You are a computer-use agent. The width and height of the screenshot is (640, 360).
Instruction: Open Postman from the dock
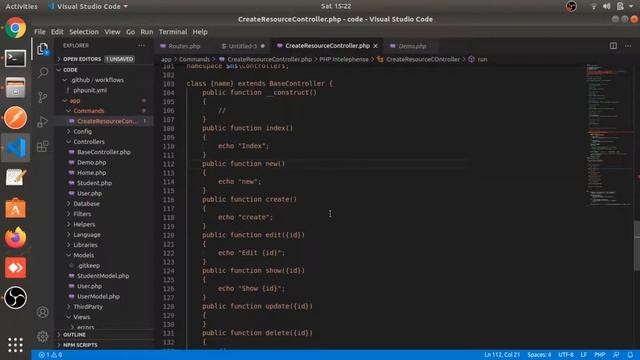click(x=16, y=118)
